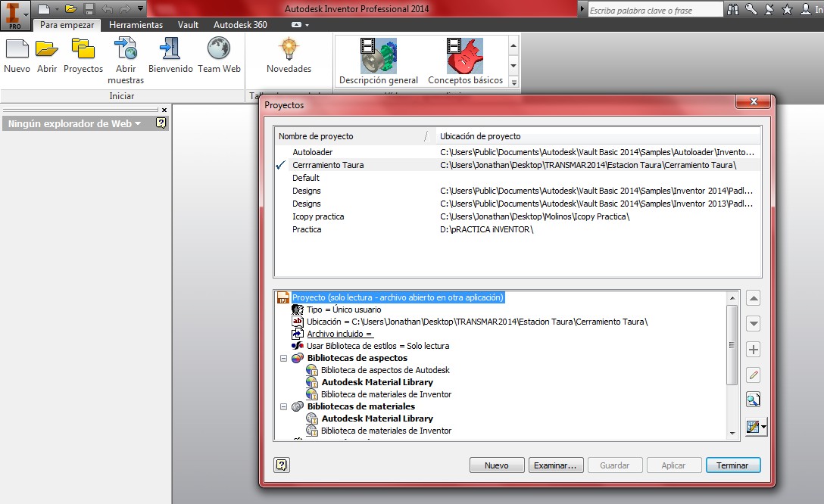This screenshot has height=504, width=824.
Task: Select Biblioteca de aspectos de Autodesk item
Action: [x=385, y=370]
